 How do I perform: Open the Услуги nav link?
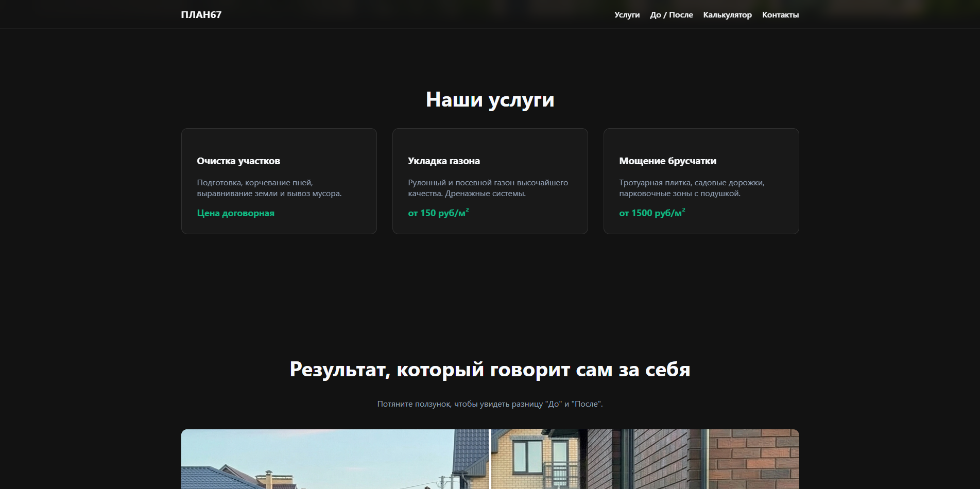627,15
